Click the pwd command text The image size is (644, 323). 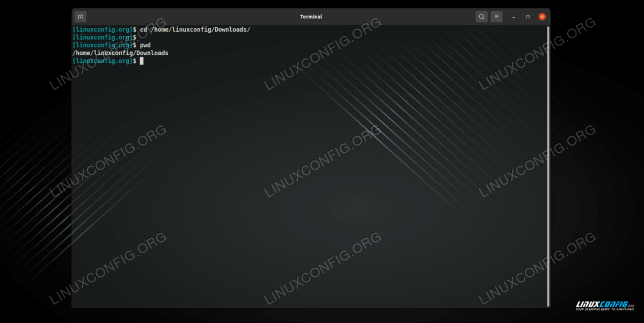coord(145,45)
